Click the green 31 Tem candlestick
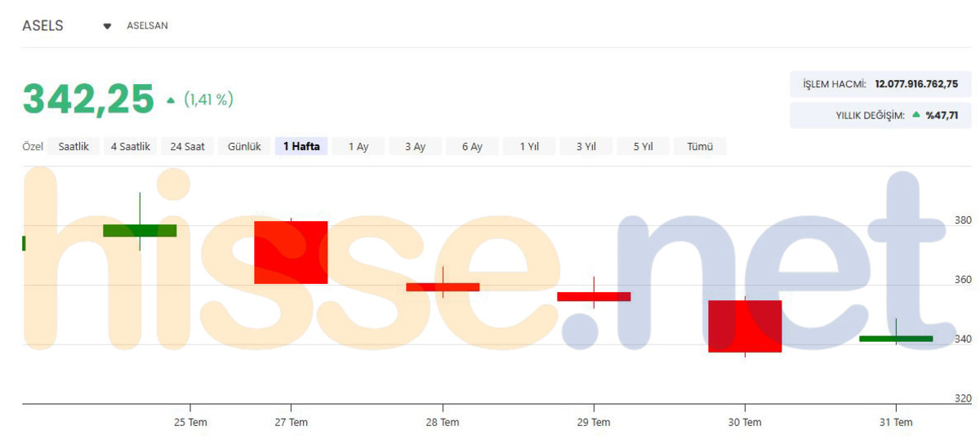 [896, 338]
